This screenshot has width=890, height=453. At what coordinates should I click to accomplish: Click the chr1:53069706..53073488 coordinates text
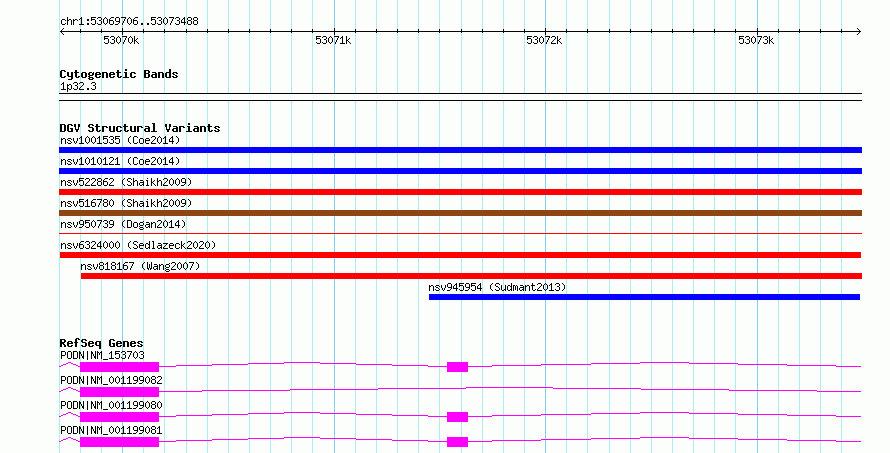coord(129,22)
